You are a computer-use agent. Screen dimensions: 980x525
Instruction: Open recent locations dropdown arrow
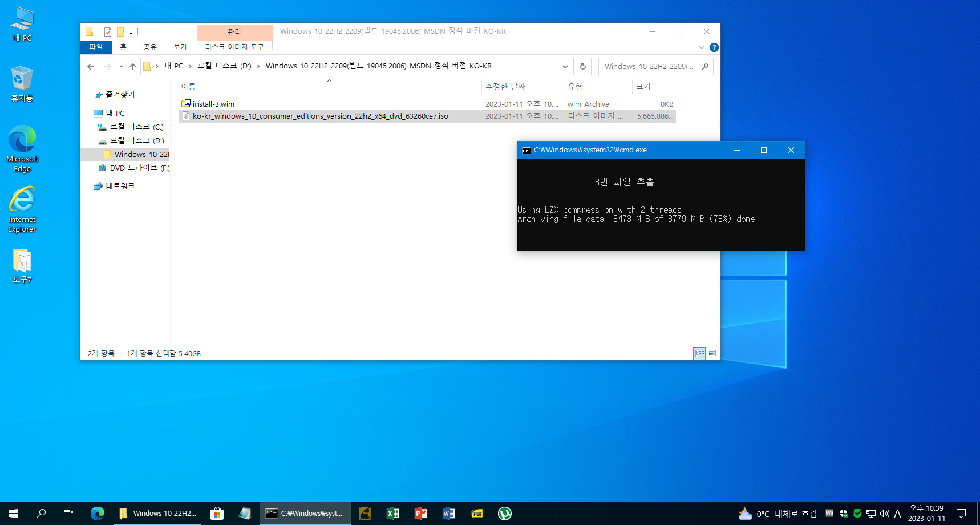[x=121, y=67]
